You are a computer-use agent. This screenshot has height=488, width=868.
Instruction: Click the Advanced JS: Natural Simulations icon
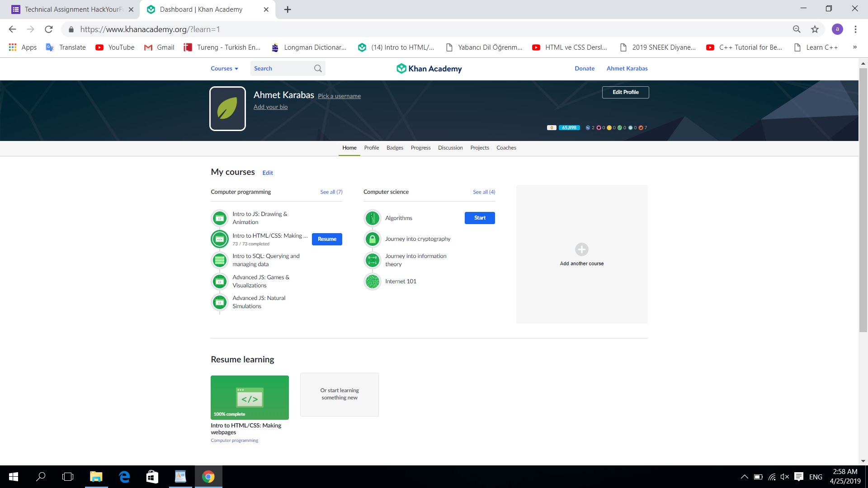click(220, 302)
